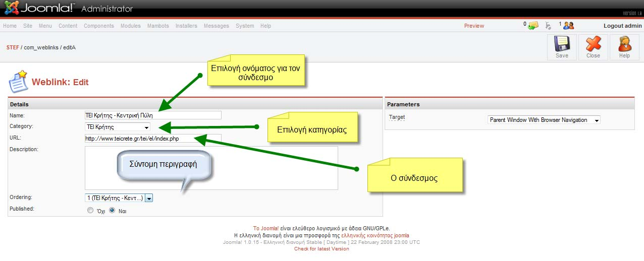Click Logout admin
Image resolution: width=644 pixels, height=261 pixels.
623,26
